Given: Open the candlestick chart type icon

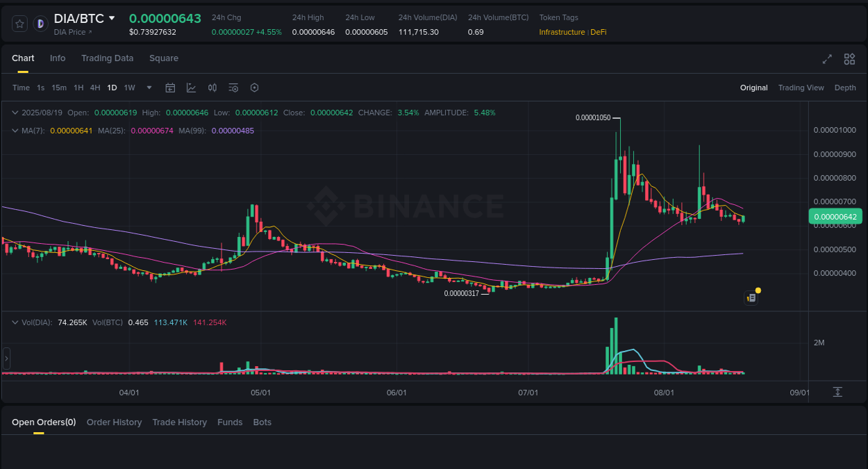Looking at the screenshot, I should [x=212, y=88].
